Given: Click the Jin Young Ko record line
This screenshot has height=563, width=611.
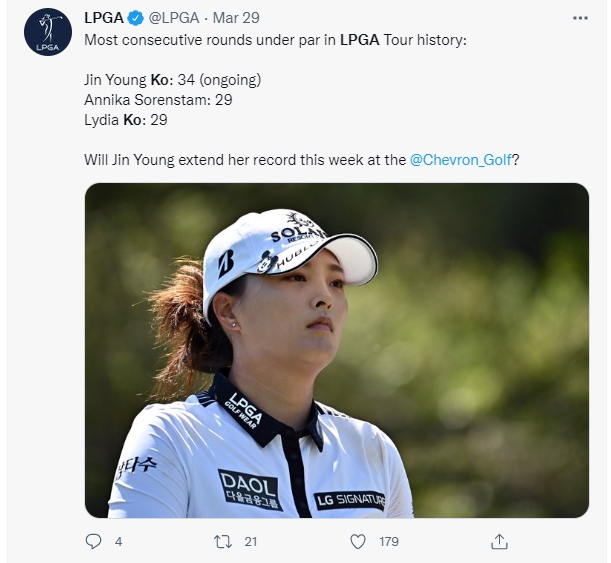Looking at the screenshot, I should (x=173, y=80).
